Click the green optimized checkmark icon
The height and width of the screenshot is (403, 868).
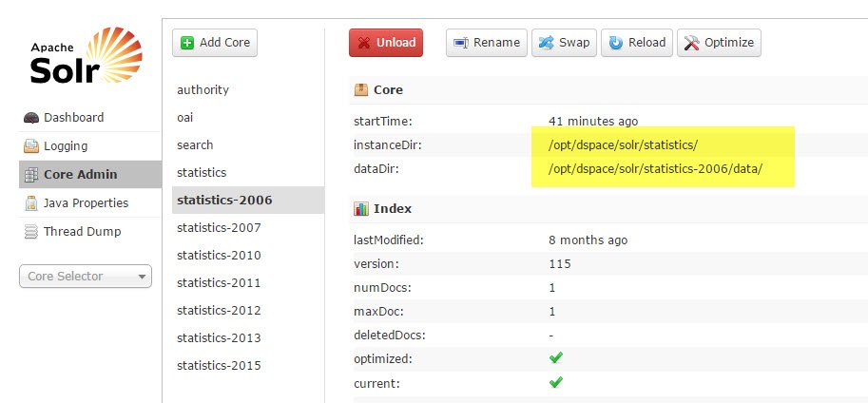pos(556,357)
